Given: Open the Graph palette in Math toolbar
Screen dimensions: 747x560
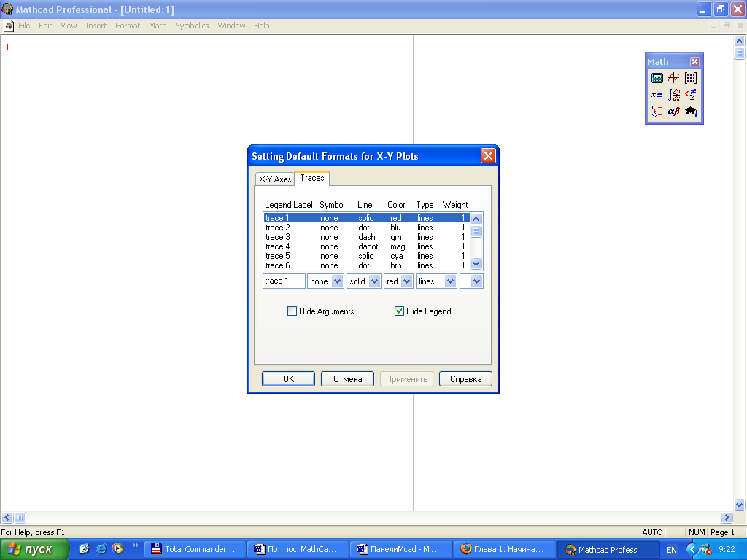Looking at the screenshot, I should [673, 78].
